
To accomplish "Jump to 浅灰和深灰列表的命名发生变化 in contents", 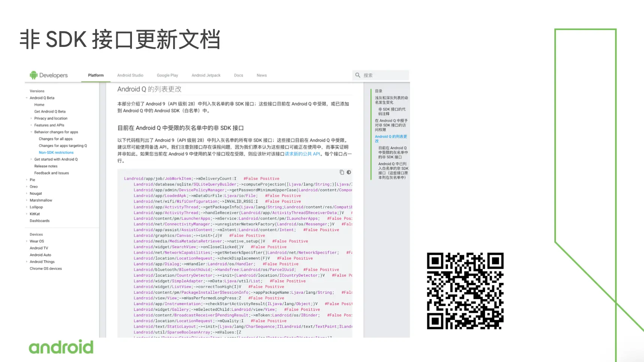I will point(391,100).
